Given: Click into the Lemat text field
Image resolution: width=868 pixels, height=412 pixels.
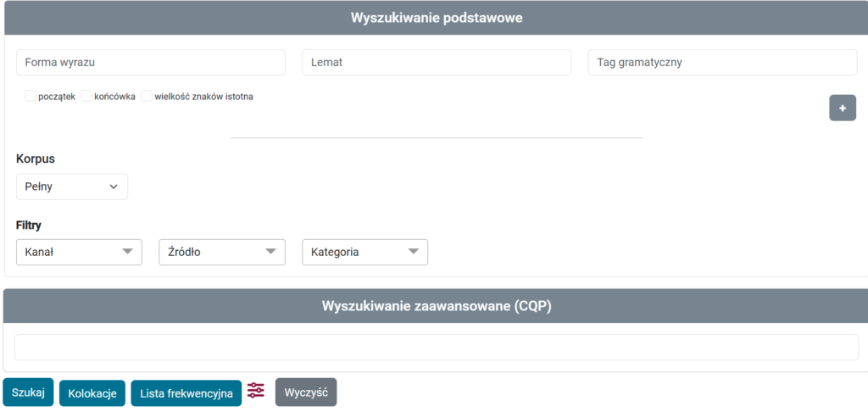Looking at the screenshot, I should [437, 63].
